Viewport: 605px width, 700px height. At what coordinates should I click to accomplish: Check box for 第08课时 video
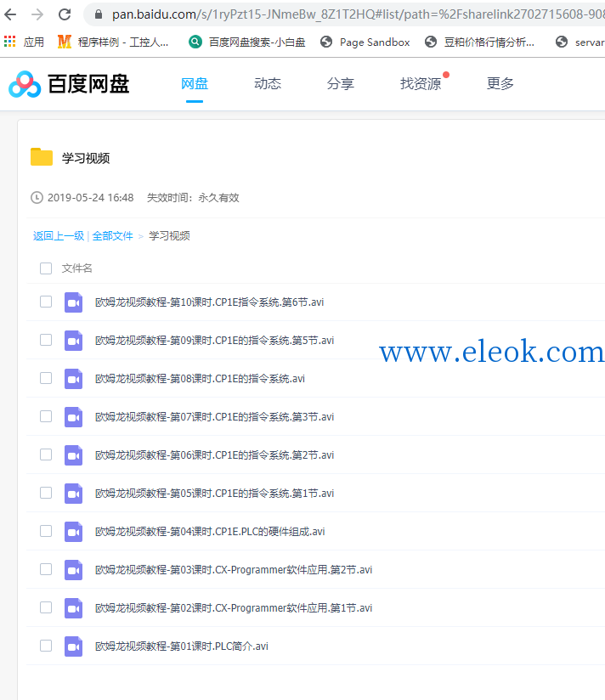click(46, 378)
